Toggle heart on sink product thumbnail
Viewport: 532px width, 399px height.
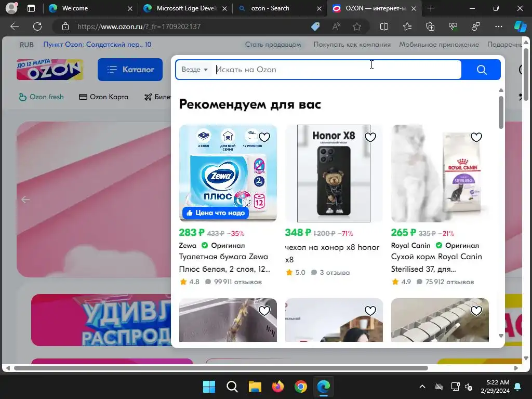coord(264,311)
